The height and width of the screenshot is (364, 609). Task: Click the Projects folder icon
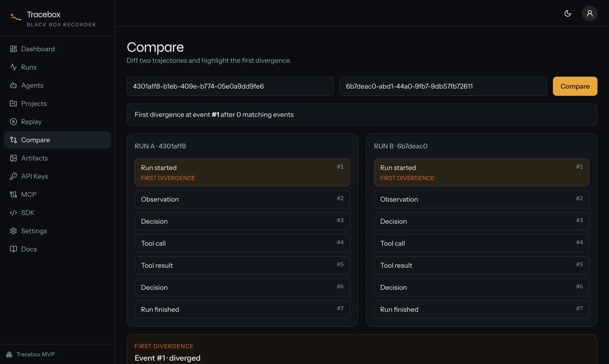click(13, 103)
